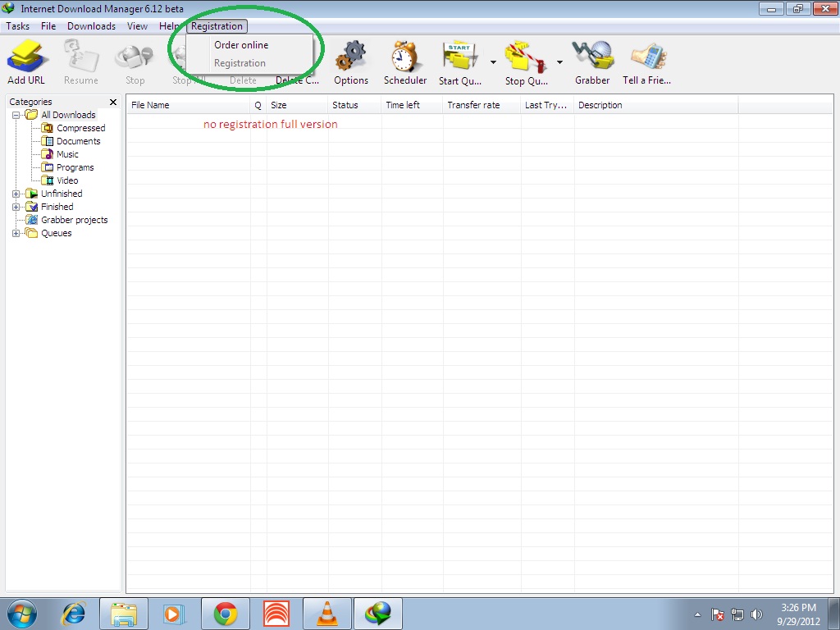Sort by Q column header
840x630 pixels.
(258, 105)
